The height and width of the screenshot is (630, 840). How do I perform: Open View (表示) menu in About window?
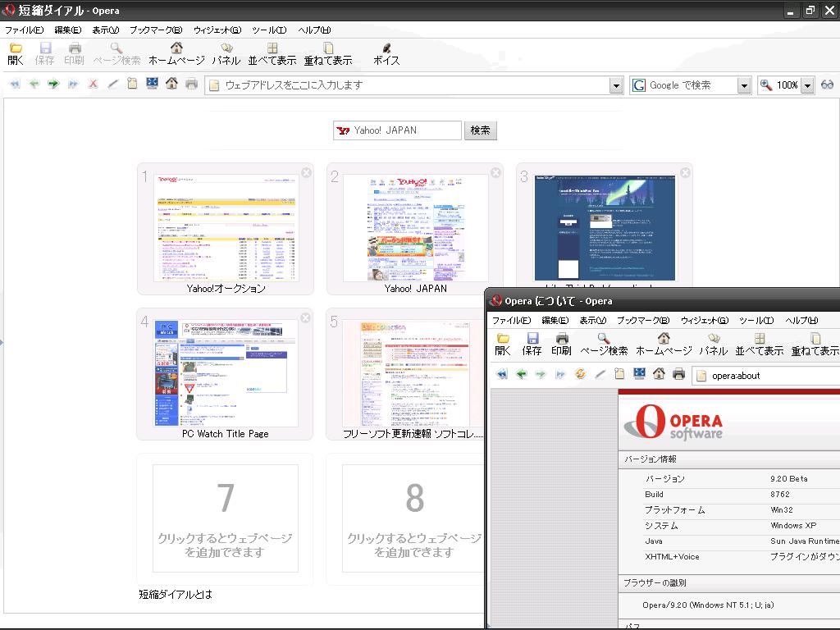(592, 321)
